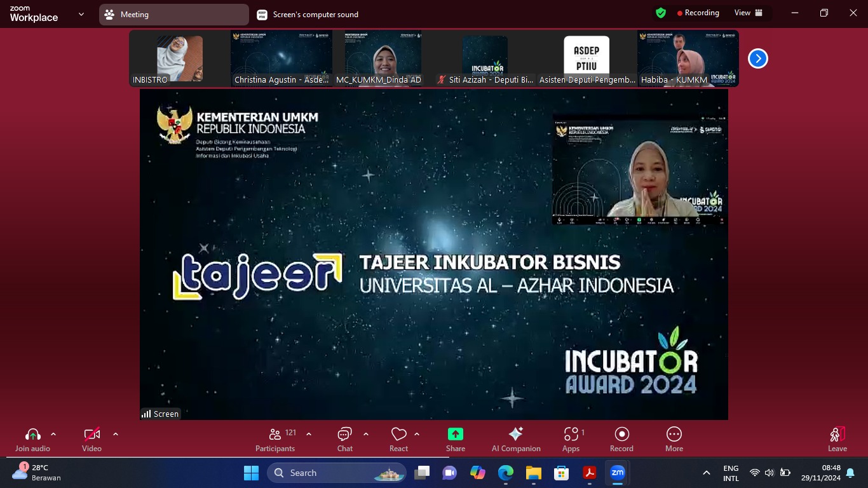This screenshot has height=488, width=868.
Task: Click the battery status tray icon
Action: [x=785, y=473]
